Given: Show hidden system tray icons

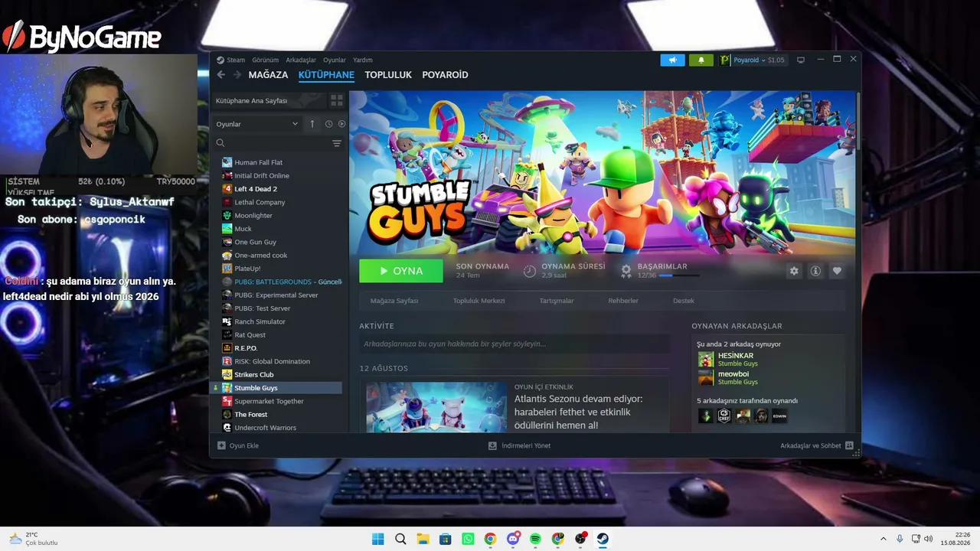Looking at the screenshot, I should click(883, 539).
